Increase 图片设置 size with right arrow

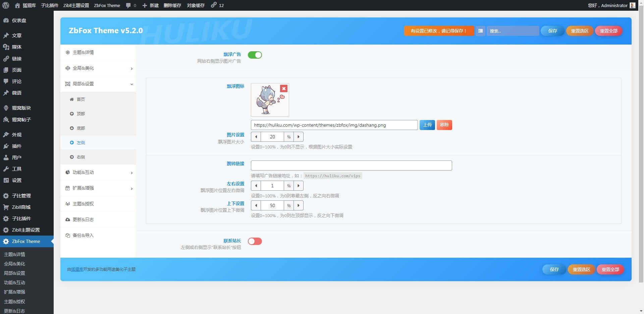[299, 137]
